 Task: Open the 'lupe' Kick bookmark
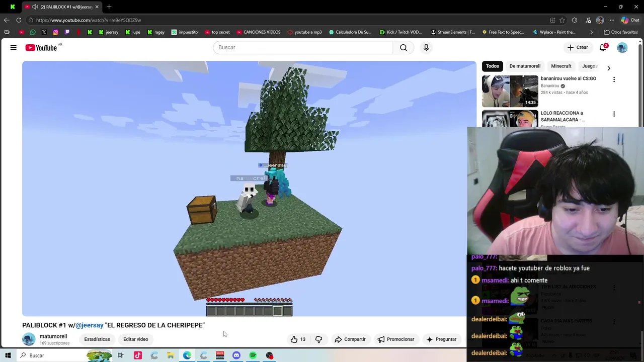133,32
